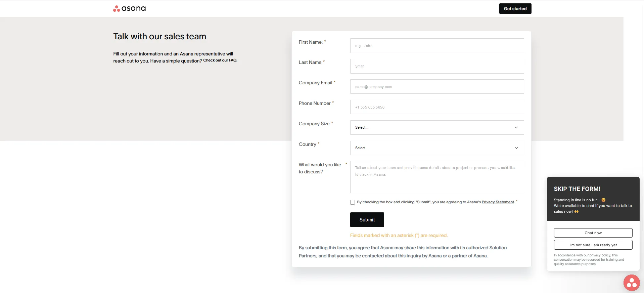Open the Country dropdown
The width and height of the screenshot is (644, 293).
[x=437, y=148]
